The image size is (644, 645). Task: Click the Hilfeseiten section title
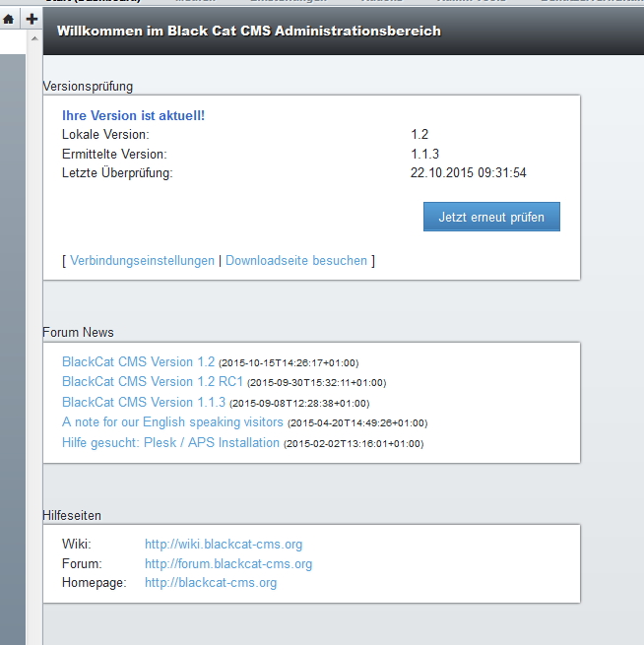pos(72,515)
